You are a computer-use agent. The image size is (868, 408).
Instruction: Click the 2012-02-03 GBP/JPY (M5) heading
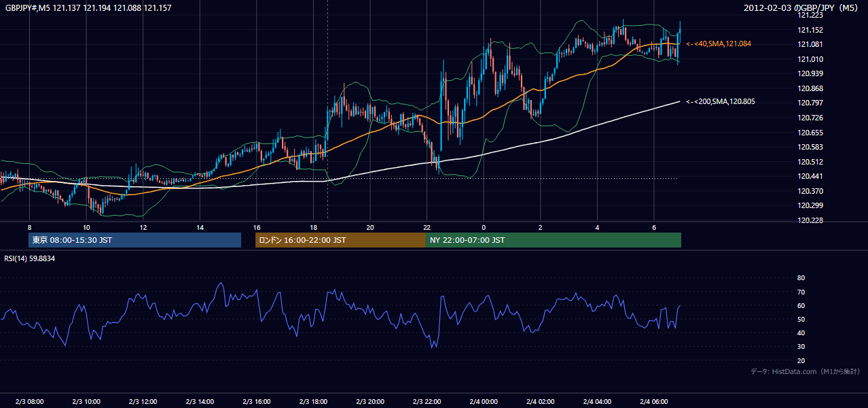pyautogui.click(x=802, y=8)
